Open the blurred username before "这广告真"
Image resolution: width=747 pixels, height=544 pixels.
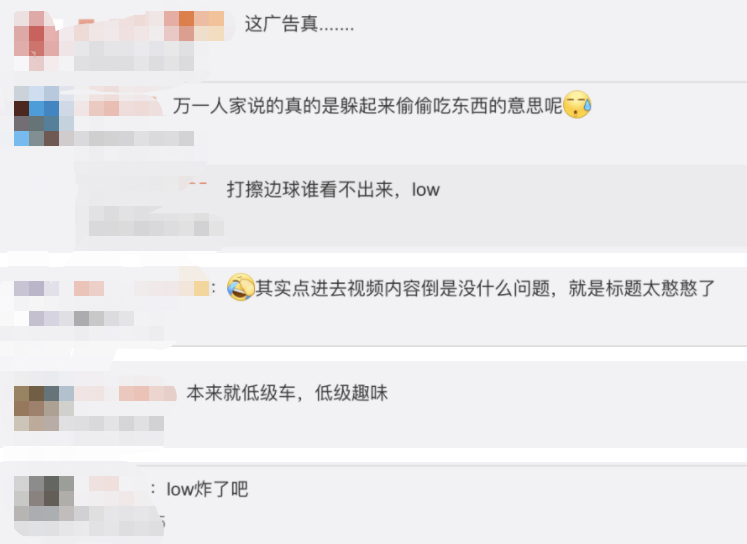pos(151,26)
